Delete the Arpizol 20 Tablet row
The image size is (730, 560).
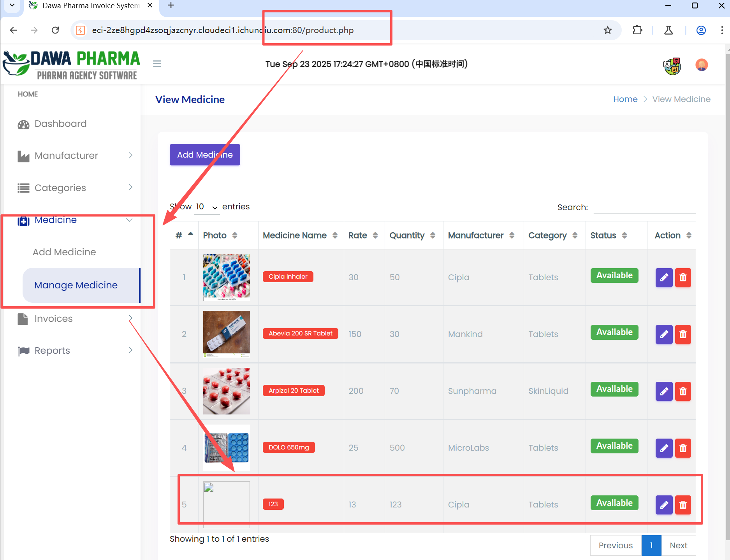(x=683, y=391)
